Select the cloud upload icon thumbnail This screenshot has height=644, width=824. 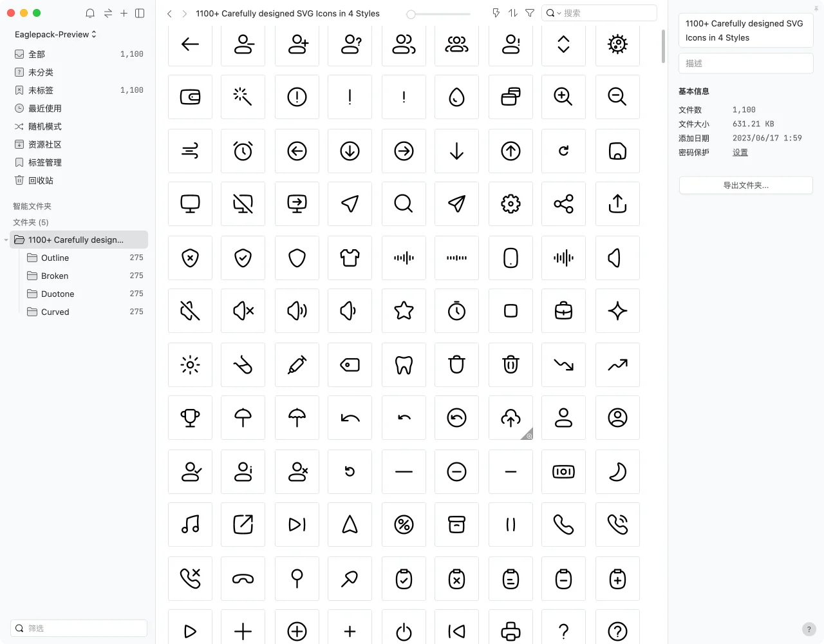(510, 417)
